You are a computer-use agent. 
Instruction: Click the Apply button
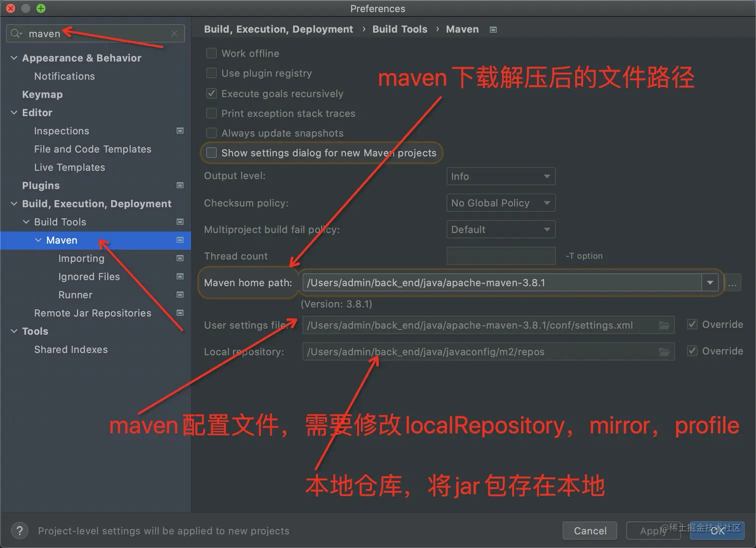(x=653, y=530)
